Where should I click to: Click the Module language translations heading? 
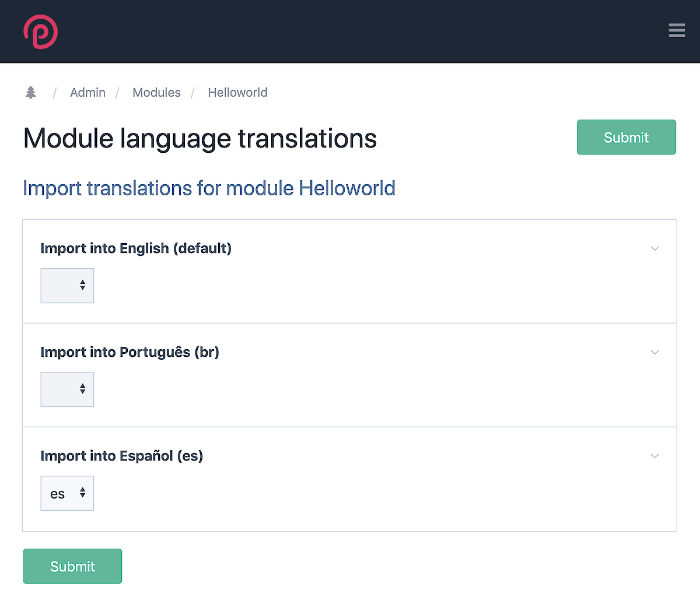[200, 139]
